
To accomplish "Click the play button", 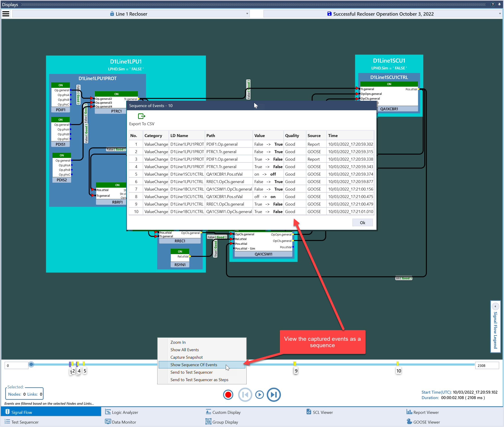I will coord(259,395).
